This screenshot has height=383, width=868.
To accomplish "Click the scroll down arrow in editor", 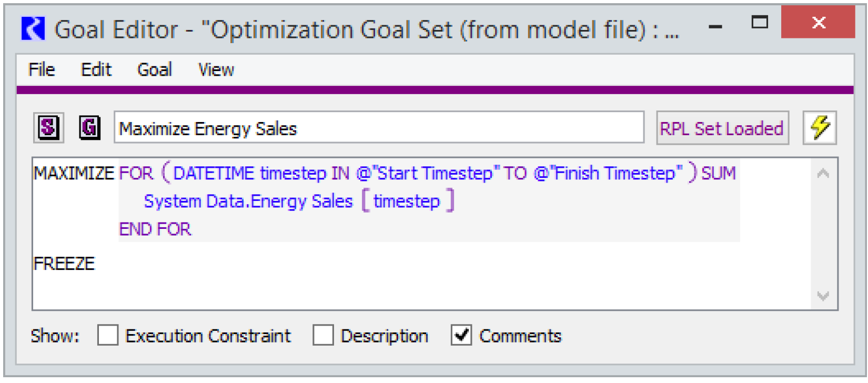I will point(823,296).
